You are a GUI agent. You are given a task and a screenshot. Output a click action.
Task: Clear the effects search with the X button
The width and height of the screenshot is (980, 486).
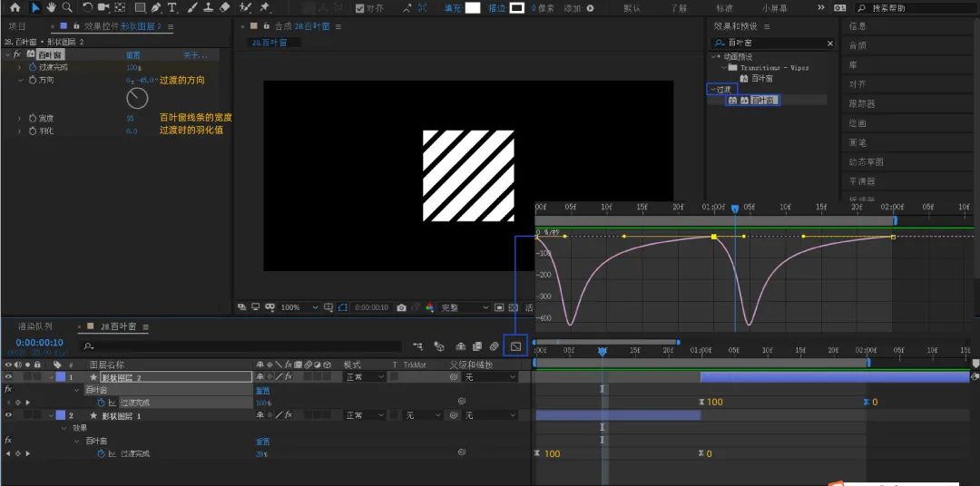point(830,44)
